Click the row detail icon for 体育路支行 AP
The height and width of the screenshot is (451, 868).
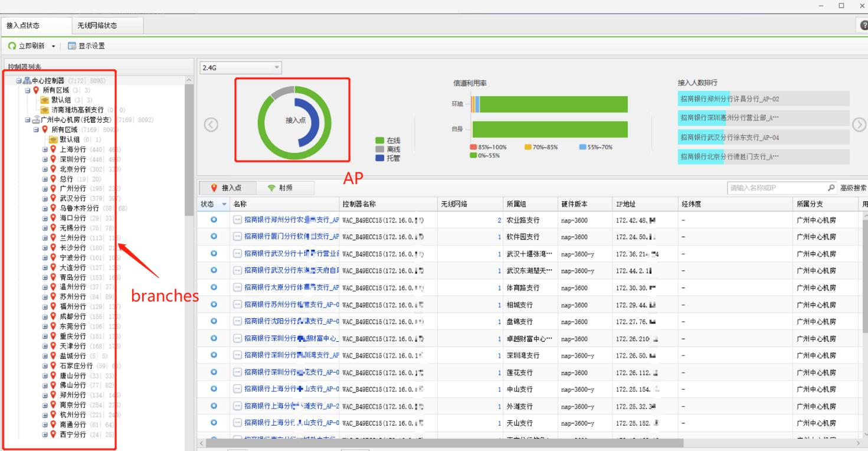237,287
